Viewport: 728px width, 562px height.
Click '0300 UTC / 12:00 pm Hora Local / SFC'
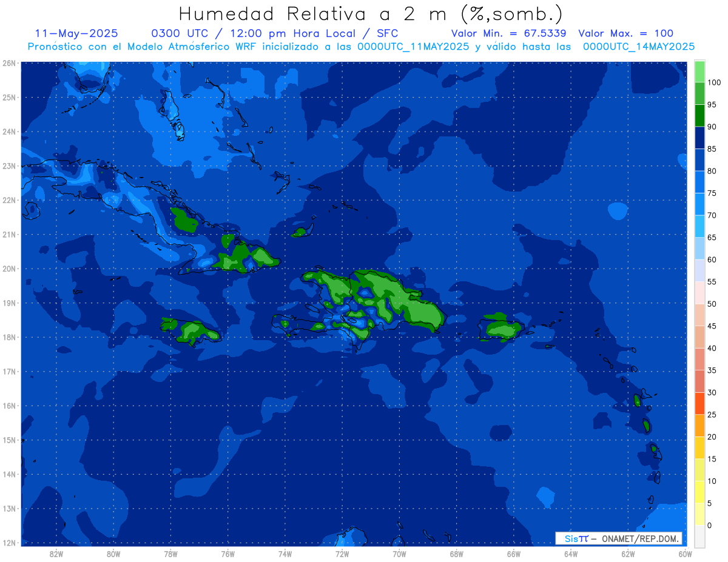(274, 33)
